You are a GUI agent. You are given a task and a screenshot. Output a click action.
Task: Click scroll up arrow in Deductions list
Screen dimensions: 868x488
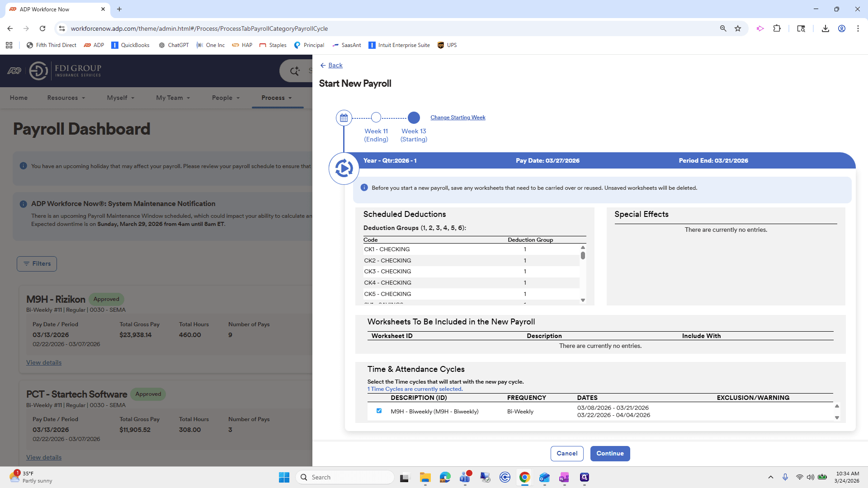[583, 248]
